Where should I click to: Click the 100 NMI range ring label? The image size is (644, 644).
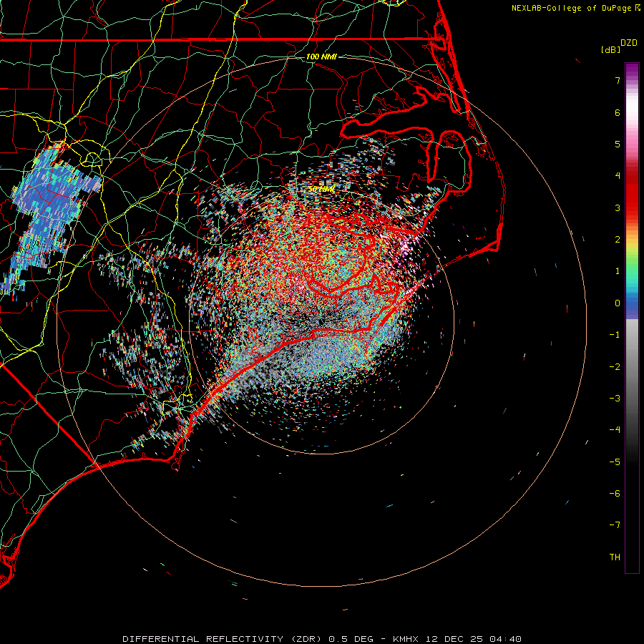tap(321, 57)
